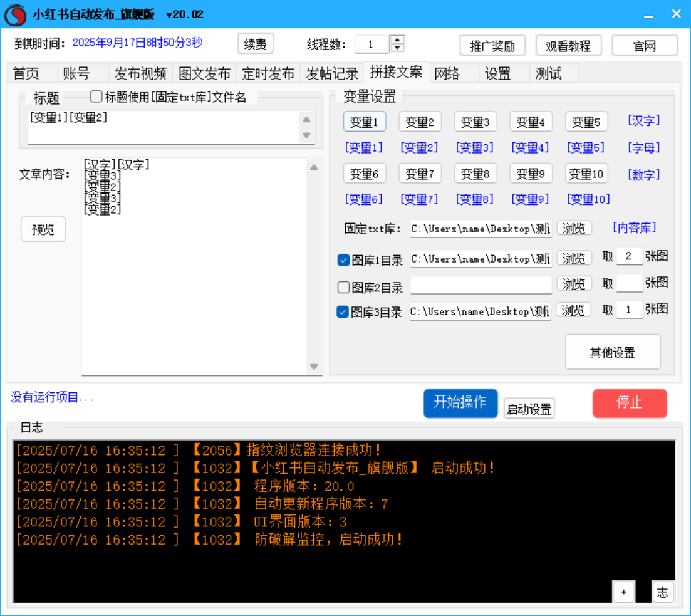Visit the 官网 button
The image size is (691, 616).
coord(644,45)
